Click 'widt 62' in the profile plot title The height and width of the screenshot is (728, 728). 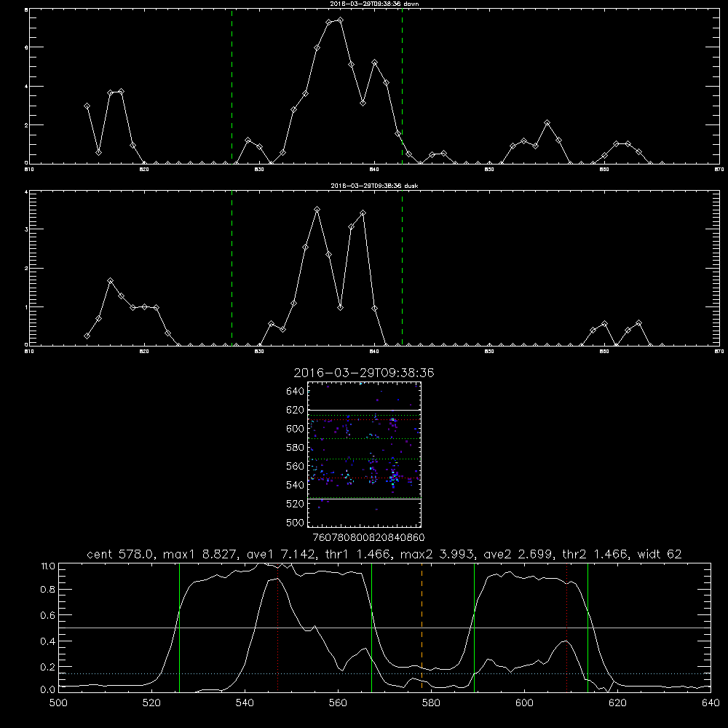pyautogui.click(x=660, y=554)
